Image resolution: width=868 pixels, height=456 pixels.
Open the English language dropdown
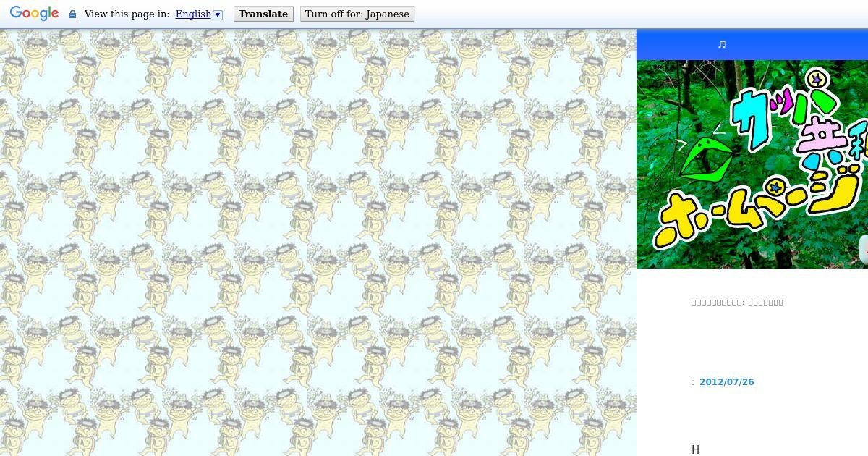(218, 14)
